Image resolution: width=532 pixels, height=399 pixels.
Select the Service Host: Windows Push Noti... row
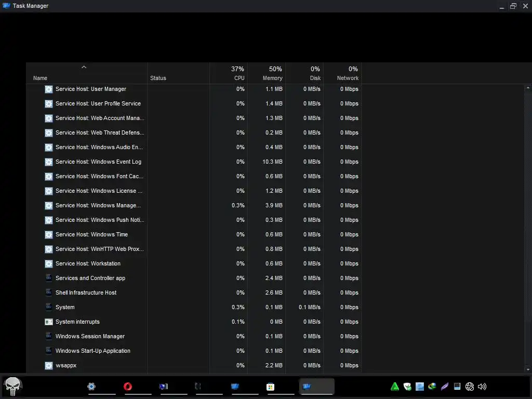[194, 220]
